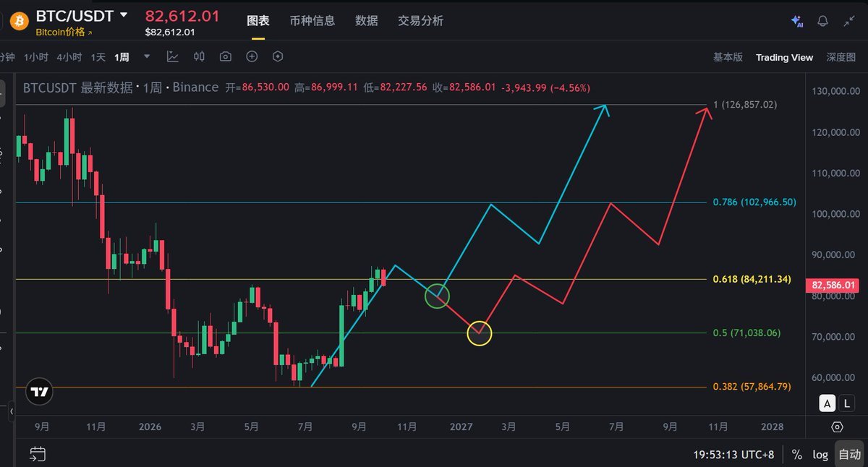Open the hexagon chart settings icon
The image size is (868, 467).
click(x=278, y=56)
